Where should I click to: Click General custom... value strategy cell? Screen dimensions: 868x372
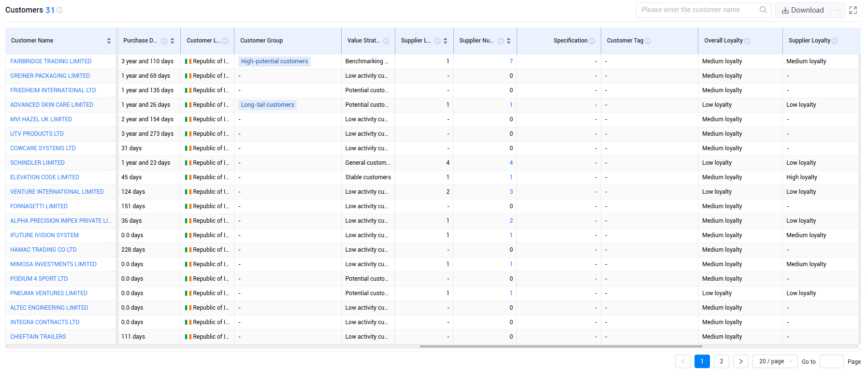(368, 163)
